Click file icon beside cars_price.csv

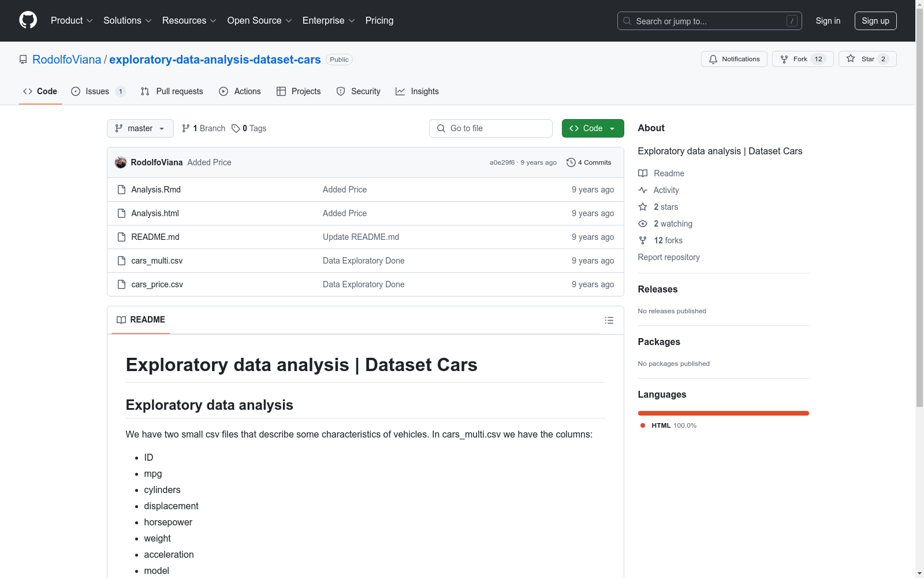[x=121, y=284]
